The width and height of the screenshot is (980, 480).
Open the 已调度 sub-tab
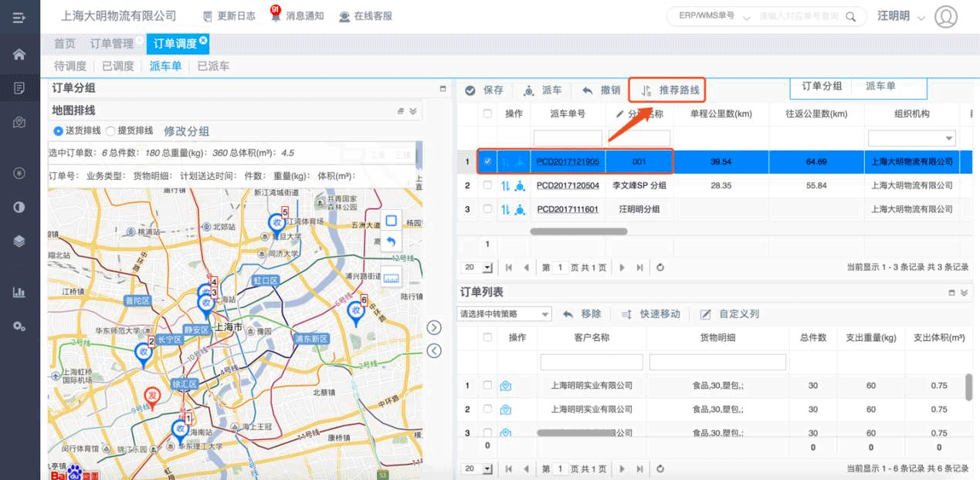[118, 66]
